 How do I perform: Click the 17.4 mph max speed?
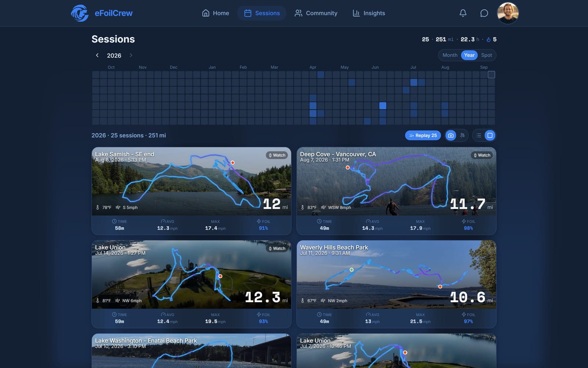(215, 228)
